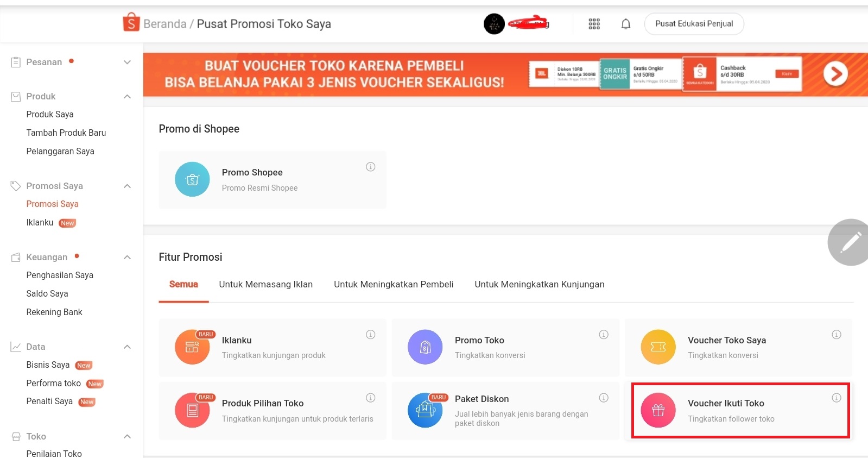
Task: Click the Paket Diskon blue basket icon
Action: pyautogui.click(x=425, y=410)
